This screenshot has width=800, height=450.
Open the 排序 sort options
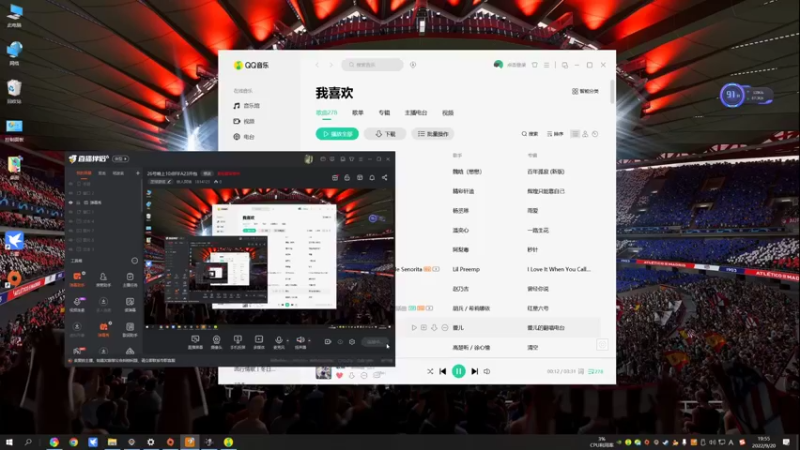coord(555,134)
